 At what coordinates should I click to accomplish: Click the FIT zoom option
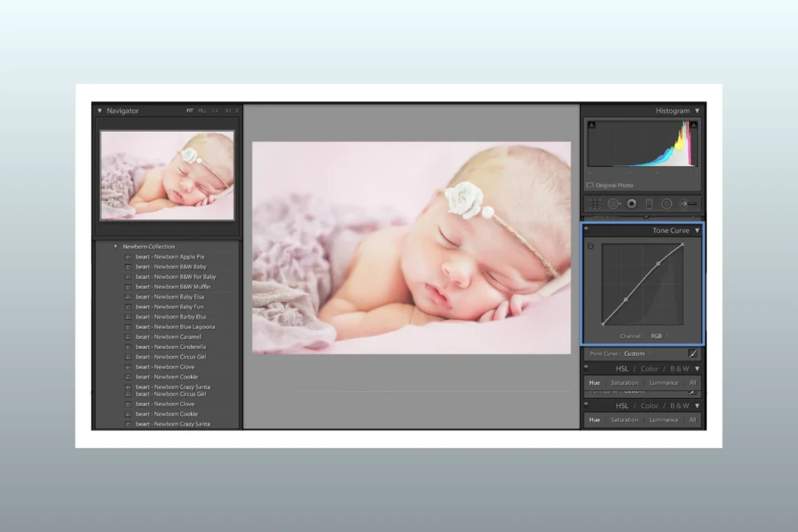(x=189, y=111)
